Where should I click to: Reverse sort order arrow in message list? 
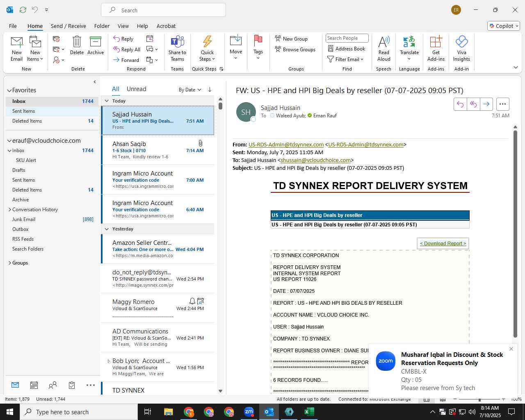[210, 89]
